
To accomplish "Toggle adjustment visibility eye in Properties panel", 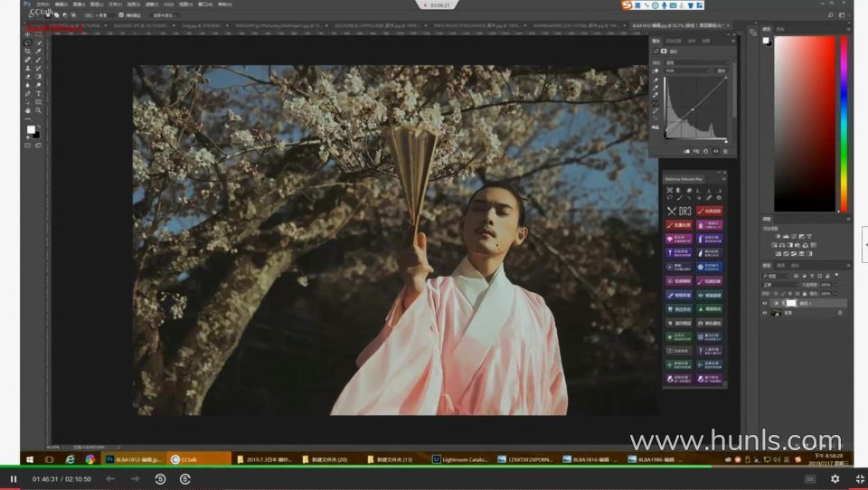I will coord(716,151).
